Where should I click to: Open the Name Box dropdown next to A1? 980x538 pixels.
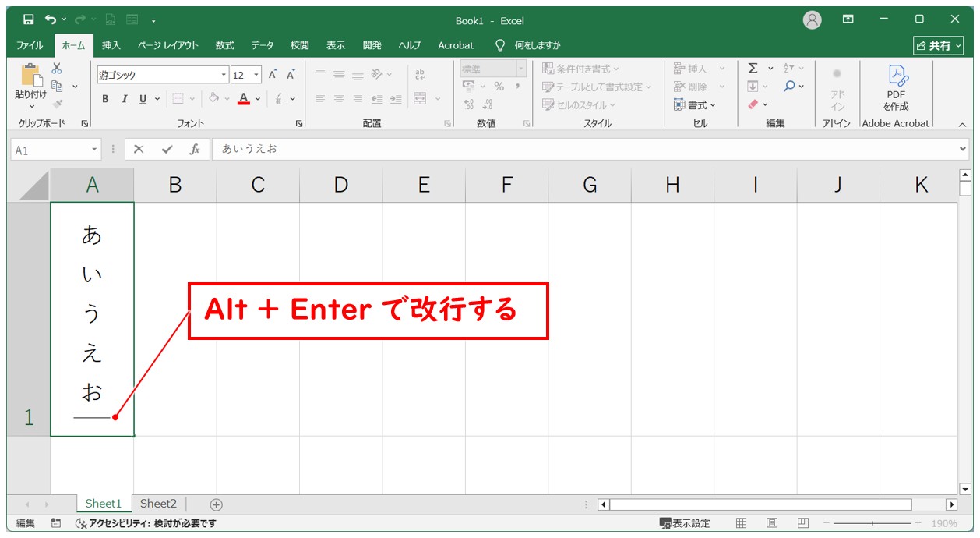[95, 149]
